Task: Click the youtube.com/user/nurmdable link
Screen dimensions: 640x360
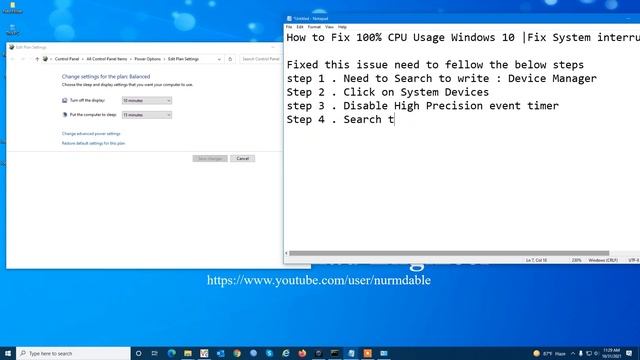Action: [x=319, y=280]
